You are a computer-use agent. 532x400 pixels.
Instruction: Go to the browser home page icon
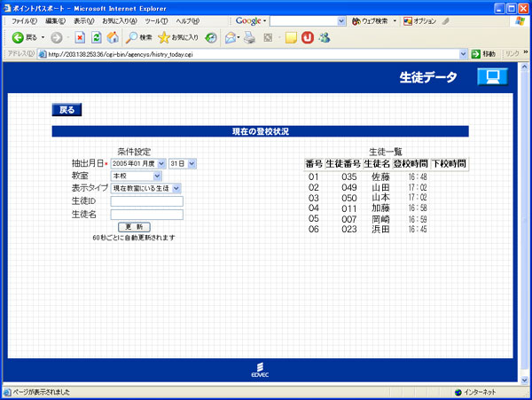tap(112, 37)
